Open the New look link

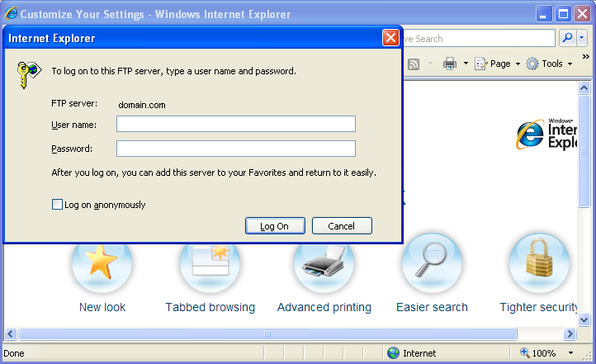pyautogui.click(x=102, y=307)
